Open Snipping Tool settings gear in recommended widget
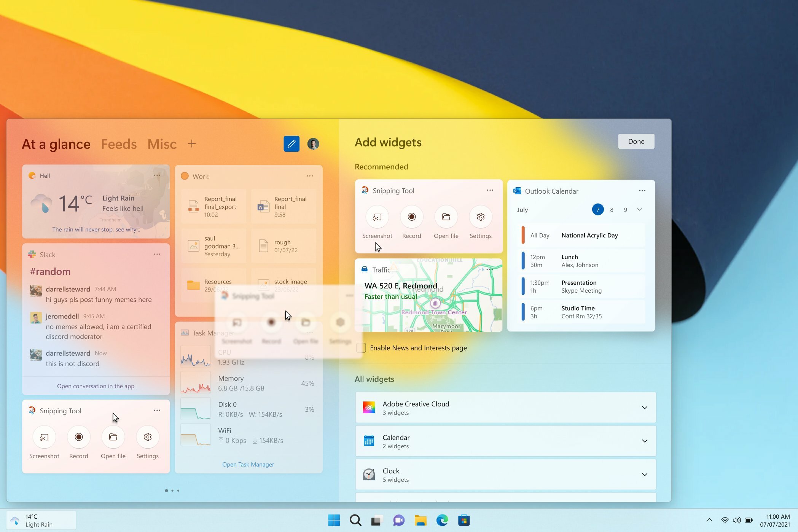The image size is (798, 532). [481, 217]
